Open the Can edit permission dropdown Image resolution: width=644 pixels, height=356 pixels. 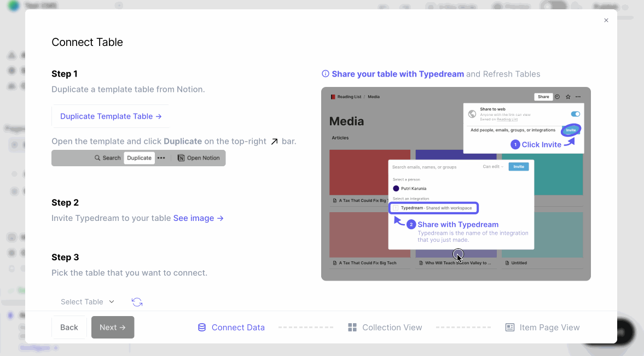(493, 166)
